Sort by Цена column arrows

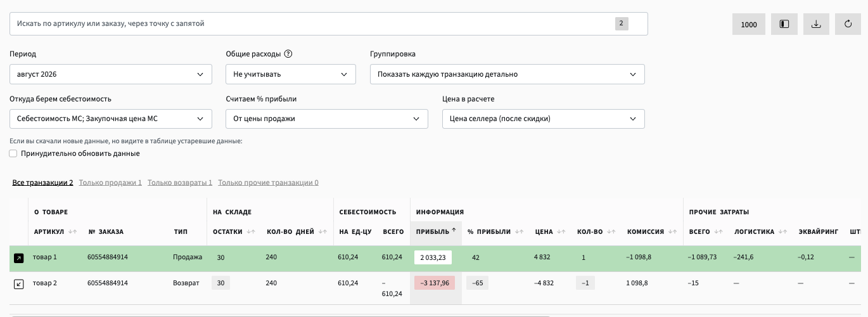coord(561,232)
